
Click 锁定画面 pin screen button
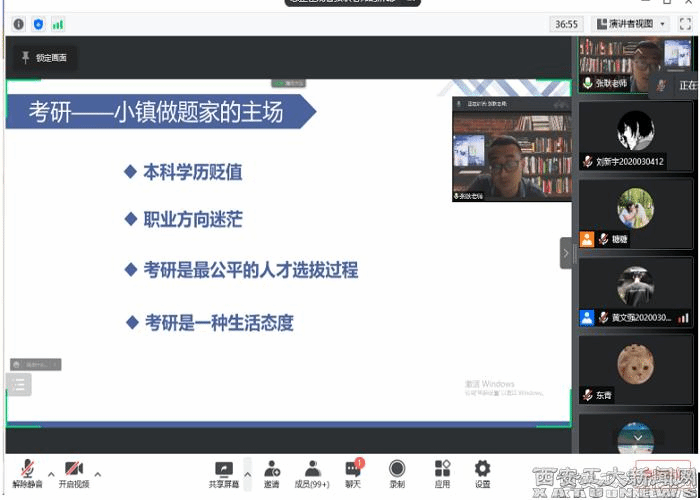point(44,58)
